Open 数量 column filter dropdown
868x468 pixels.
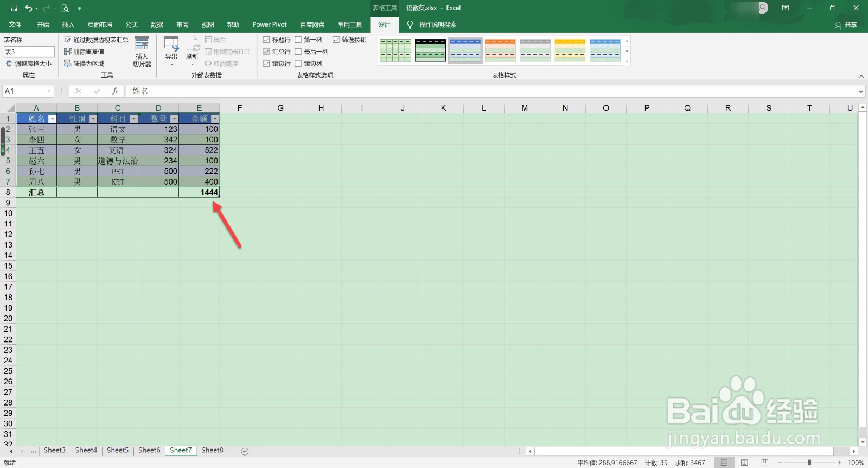tap(174, 119)
